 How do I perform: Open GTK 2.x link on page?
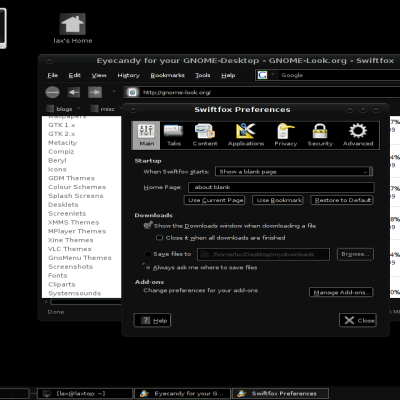[x=62, y=134]
